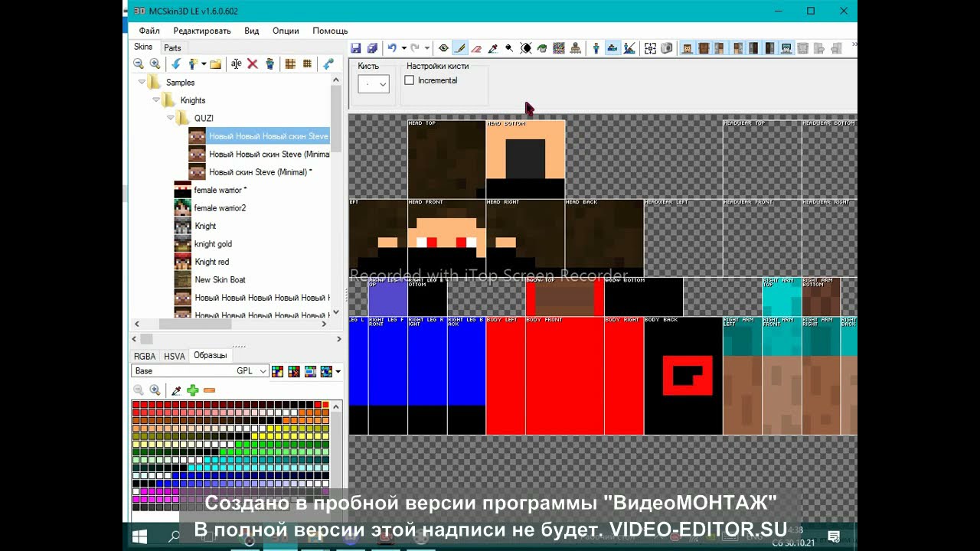Switch to the 2D texture view

point(612,48)
